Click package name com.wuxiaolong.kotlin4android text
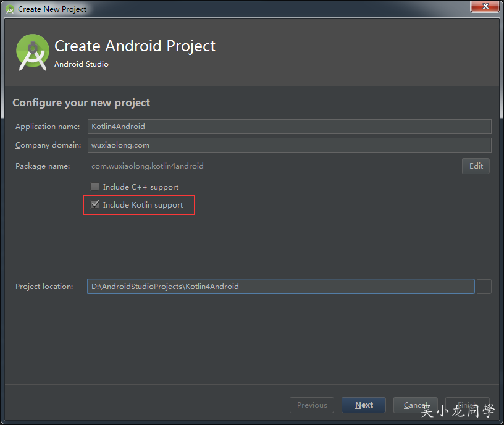Viewport: 504px width, 425px height. pyautogui.click(x=148, y=166)
